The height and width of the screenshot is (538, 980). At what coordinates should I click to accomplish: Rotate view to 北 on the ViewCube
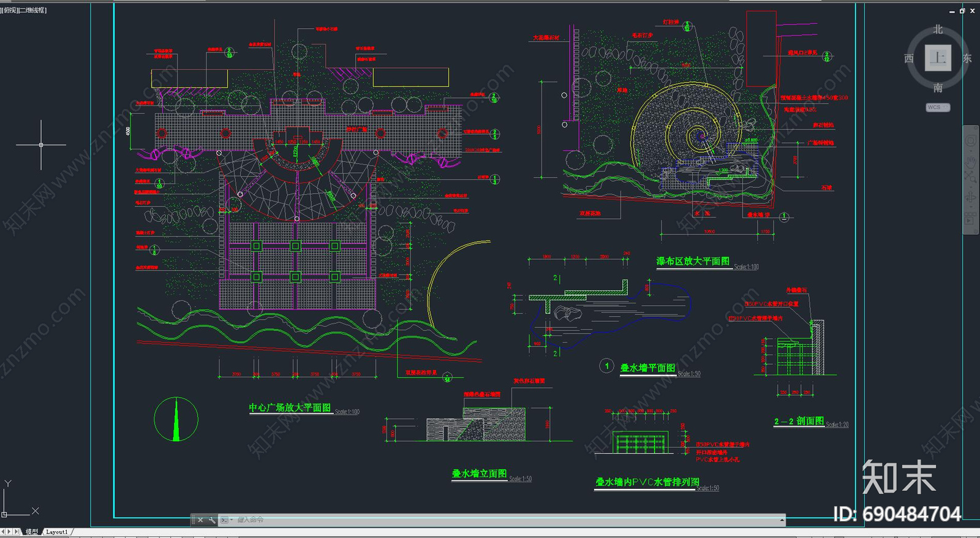pos(938,29)
